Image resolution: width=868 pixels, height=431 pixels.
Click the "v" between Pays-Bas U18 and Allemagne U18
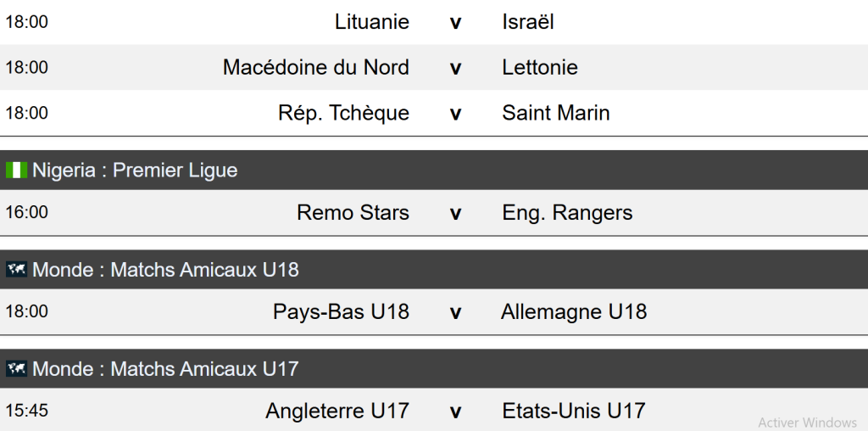(455, 312)
